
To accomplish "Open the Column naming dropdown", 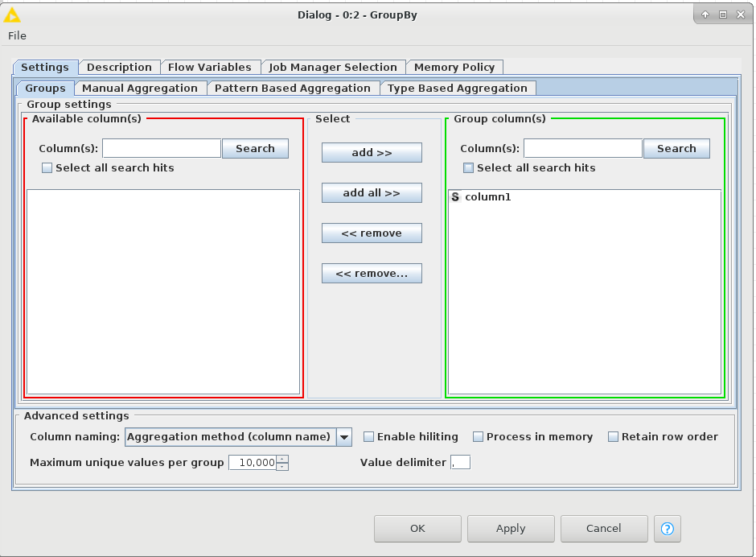I will [x=344, y=436].
